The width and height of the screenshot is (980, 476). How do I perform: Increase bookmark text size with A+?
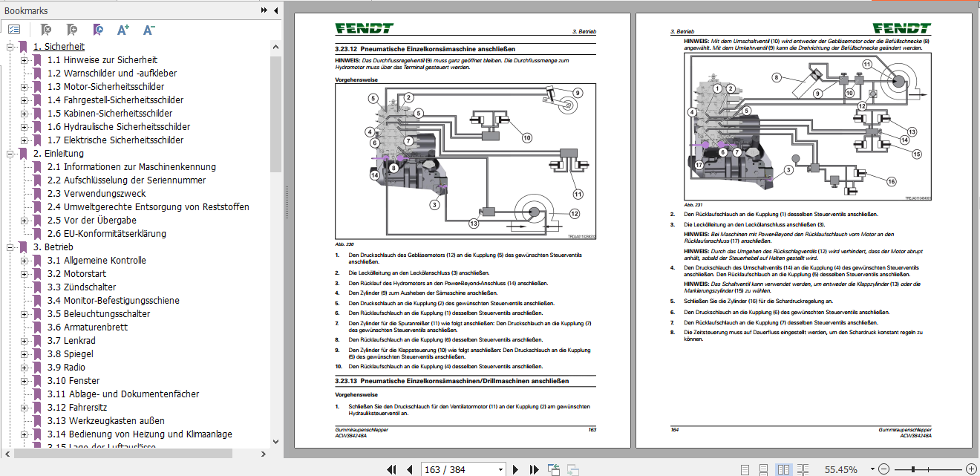tap(123, 30)
